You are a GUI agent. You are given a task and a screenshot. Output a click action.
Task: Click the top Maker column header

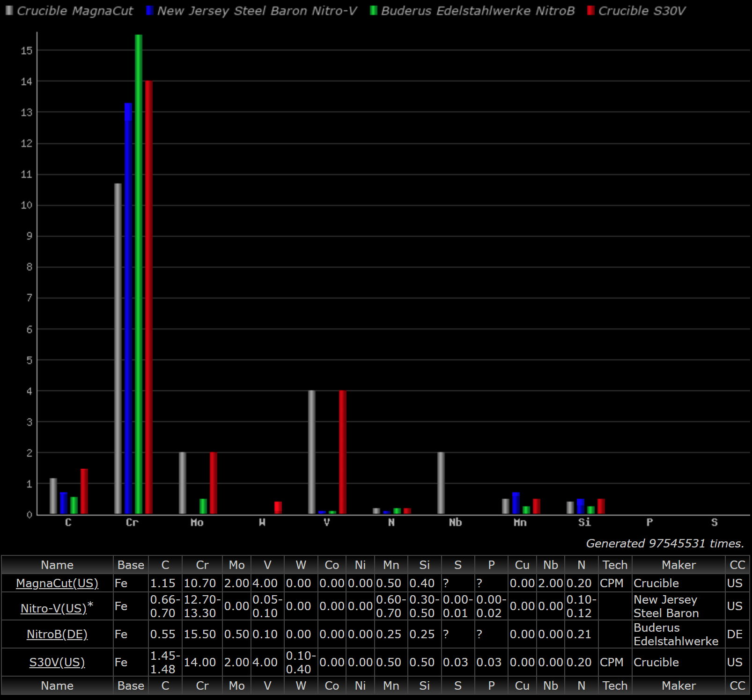pos(678,565)
